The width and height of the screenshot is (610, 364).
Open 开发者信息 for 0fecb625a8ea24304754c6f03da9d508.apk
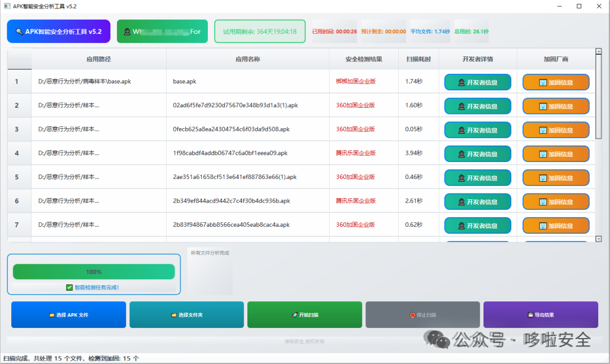click(x=478, y=130)
